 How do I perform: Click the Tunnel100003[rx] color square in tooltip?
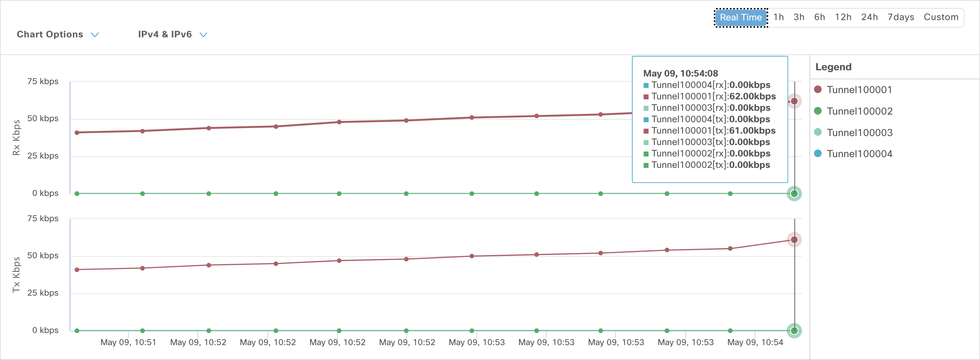click(646, 108)
